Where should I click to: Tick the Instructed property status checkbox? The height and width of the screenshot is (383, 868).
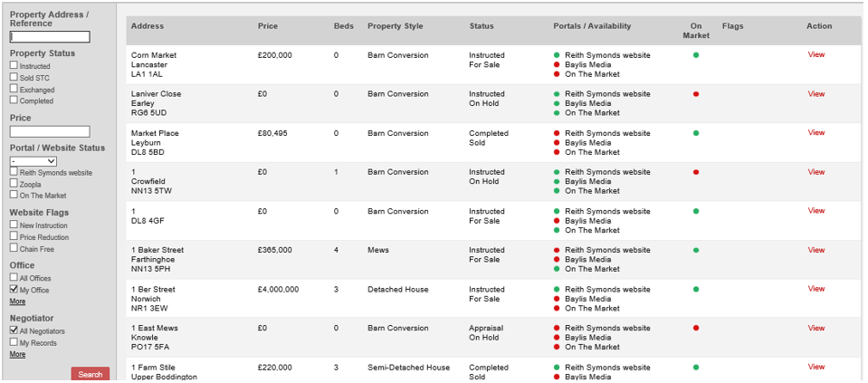tap(14, 65)
